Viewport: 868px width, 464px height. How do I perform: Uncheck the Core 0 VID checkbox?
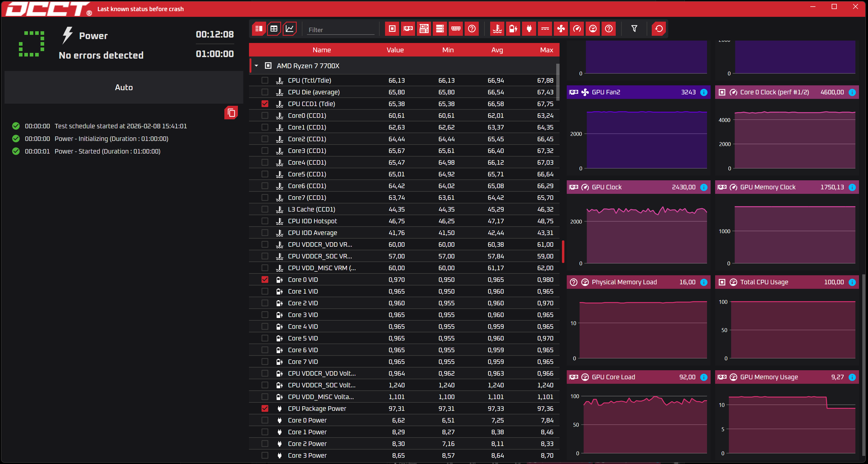point(265,279)
